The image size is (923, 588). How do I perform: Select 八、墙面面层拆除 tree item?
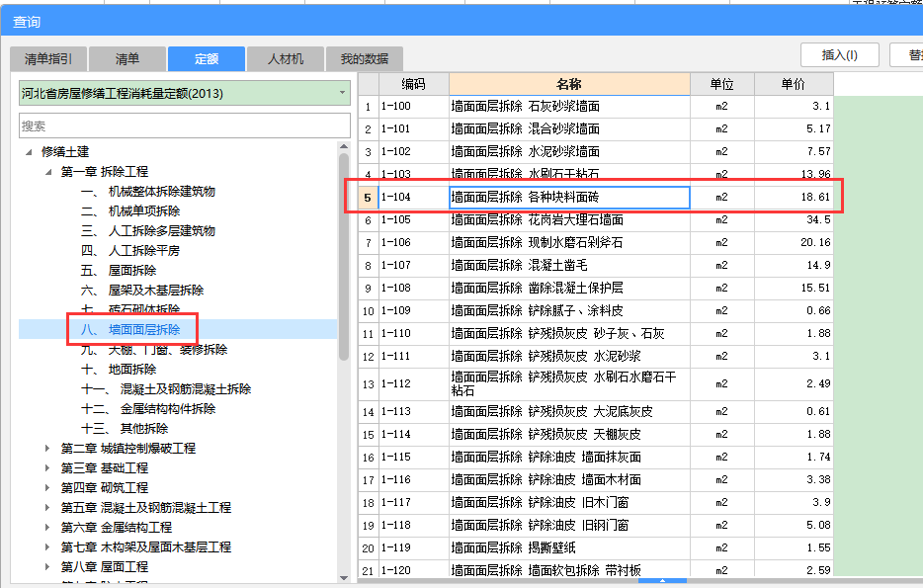click(130, 330)
